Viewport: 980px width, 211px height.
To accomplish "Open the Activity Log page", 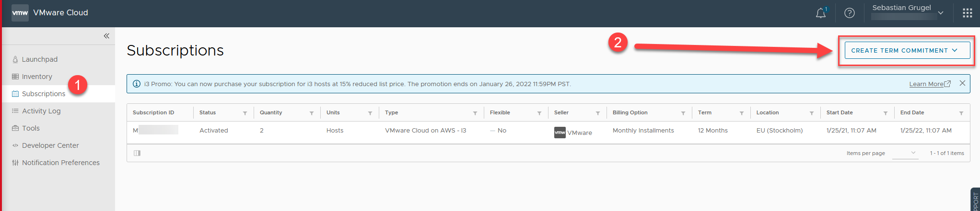I will coord(41,111).
